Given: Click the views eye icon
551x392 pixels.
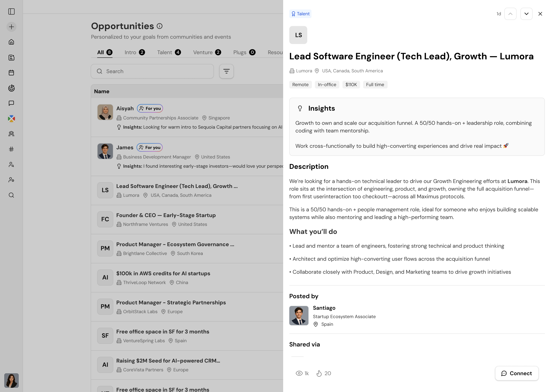Looking at the screenshot, I should coord(299,373).
